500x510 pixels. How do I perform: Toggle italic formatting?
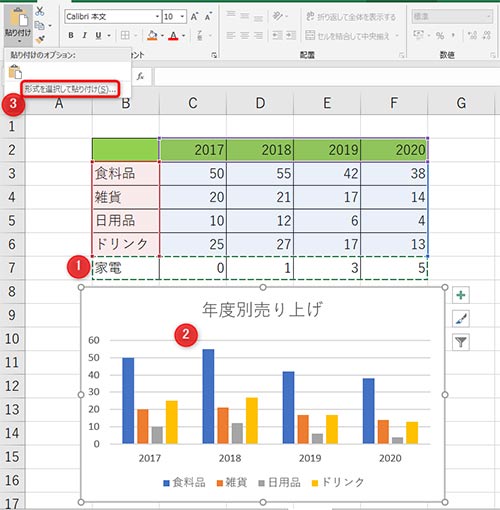[x=84, y=35]
